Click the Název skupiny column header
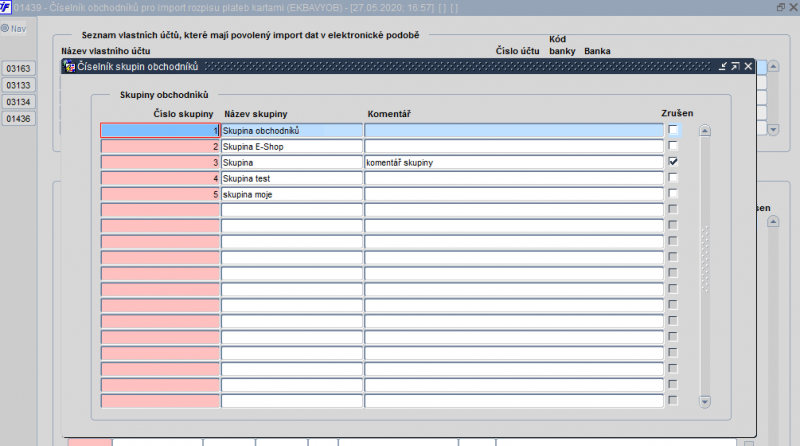The image size is (800, 446). click(x=256, y=114)
